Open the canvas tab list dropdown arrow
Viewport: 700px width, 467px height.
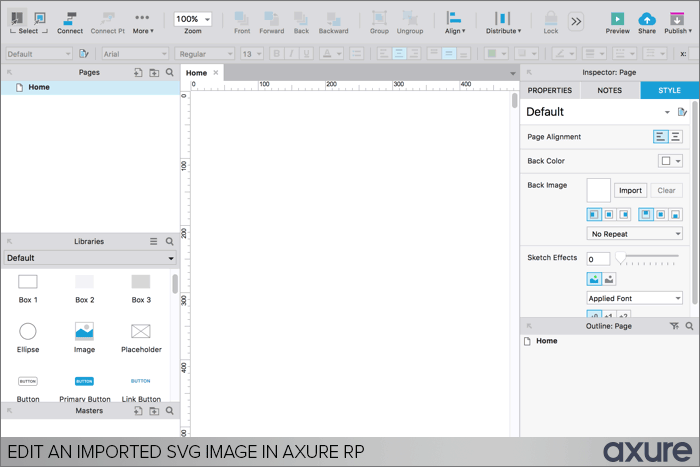tap(512, 73)
